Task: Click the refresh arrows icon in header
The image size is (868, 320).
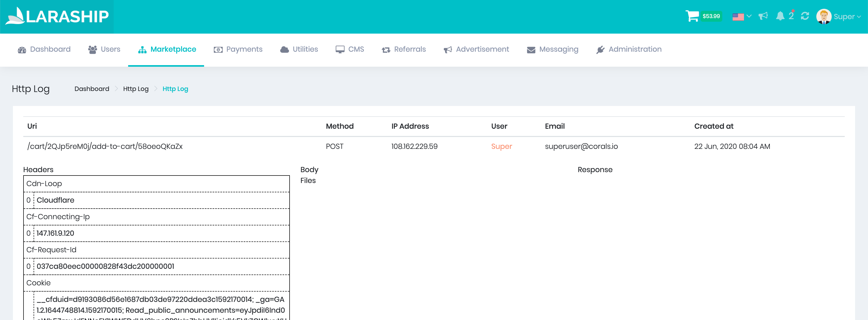Action: pos(805,16)
